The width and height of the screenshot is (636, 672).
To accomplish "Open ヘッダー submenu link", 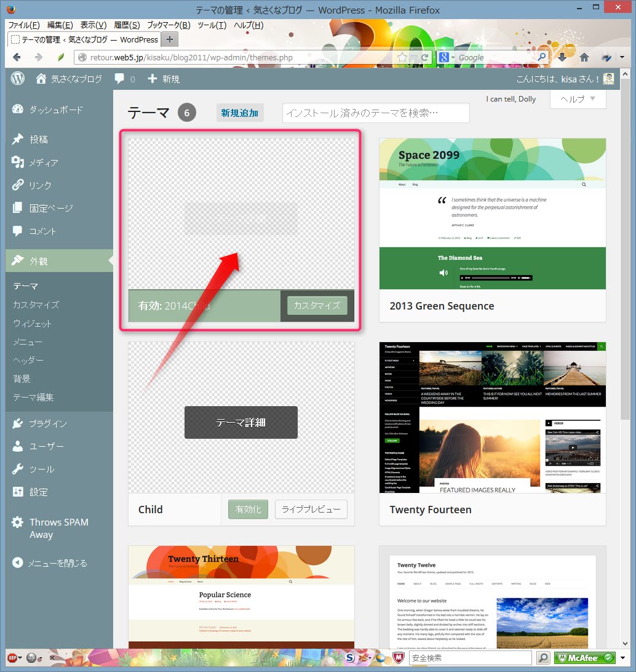I will tap(28, 361).
